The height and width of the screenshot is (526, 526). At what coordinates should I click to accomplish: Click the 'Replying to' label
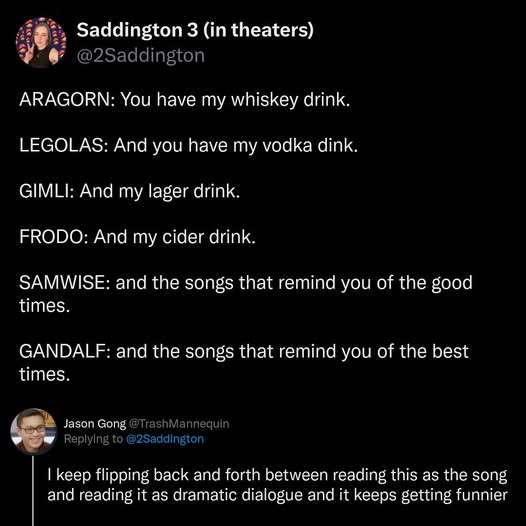93,439
